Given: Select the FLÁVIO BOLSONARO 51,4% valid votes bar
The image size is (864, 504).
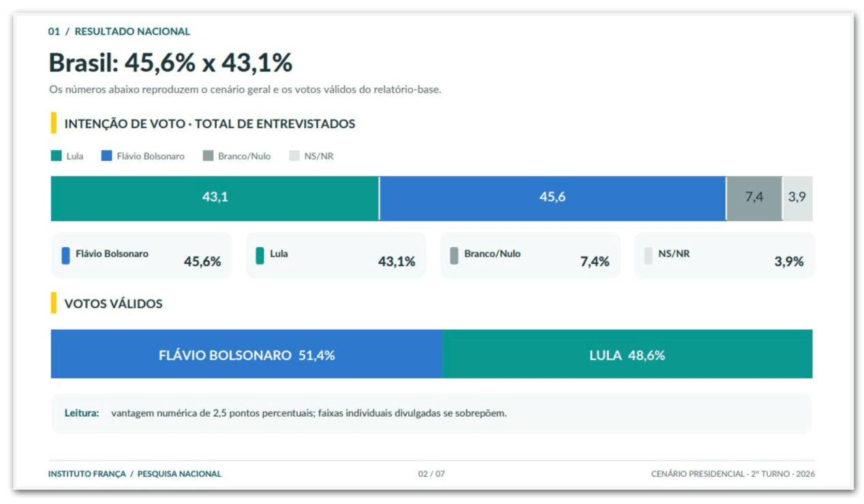Looking at the screenshot, I should (x=247, y=354).
